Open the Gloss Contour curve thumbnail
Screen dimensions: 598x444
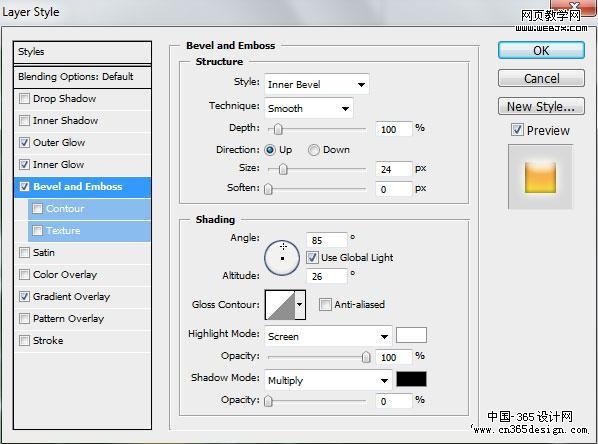pyautogui.click(x=280, y=305)
